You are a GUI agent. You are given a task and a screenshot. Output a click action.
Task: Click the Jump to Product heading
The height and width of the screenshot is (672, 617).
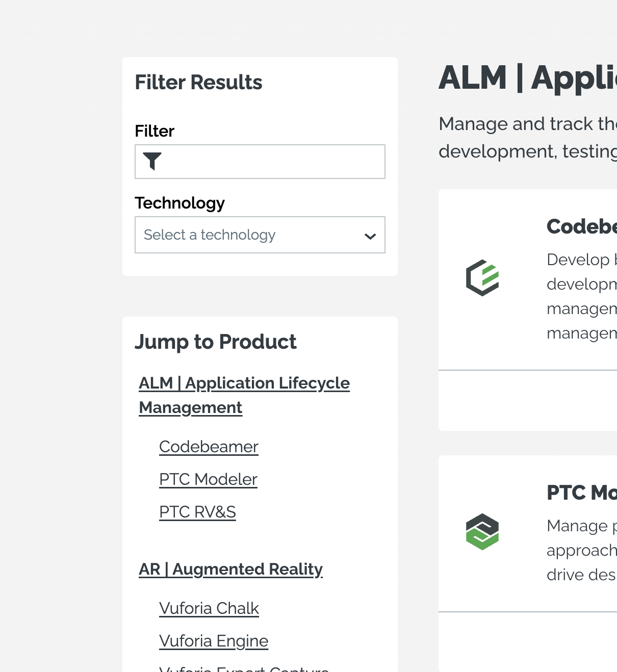[x=215, y=342]
